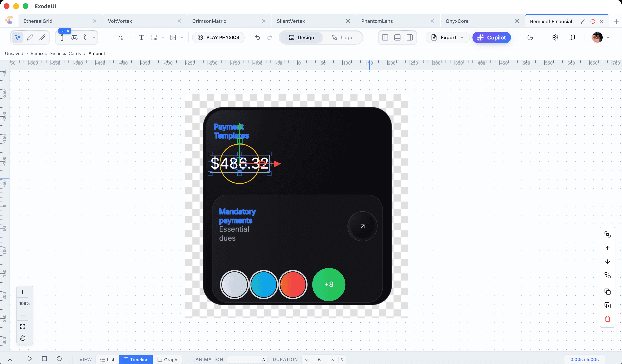Open the image insertion tool
Screen dimensions: 622x364
(x=174, y=37)
